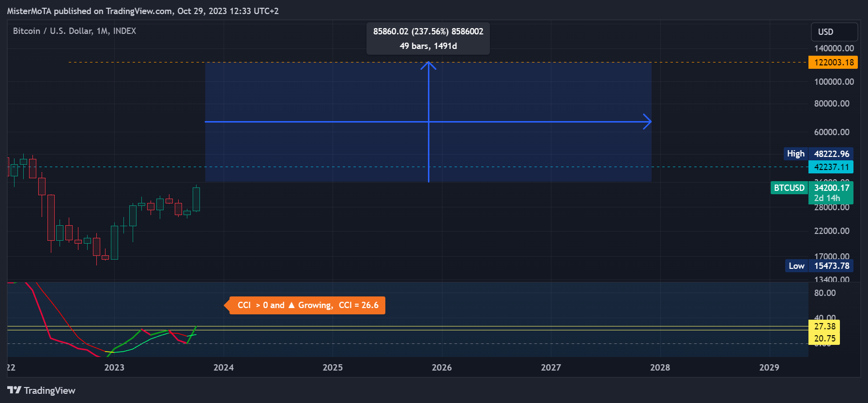The width and height of the screenshot is (868, 403).
Task: Click the High 48222.96 price label
Action: [x=818, y=154]
